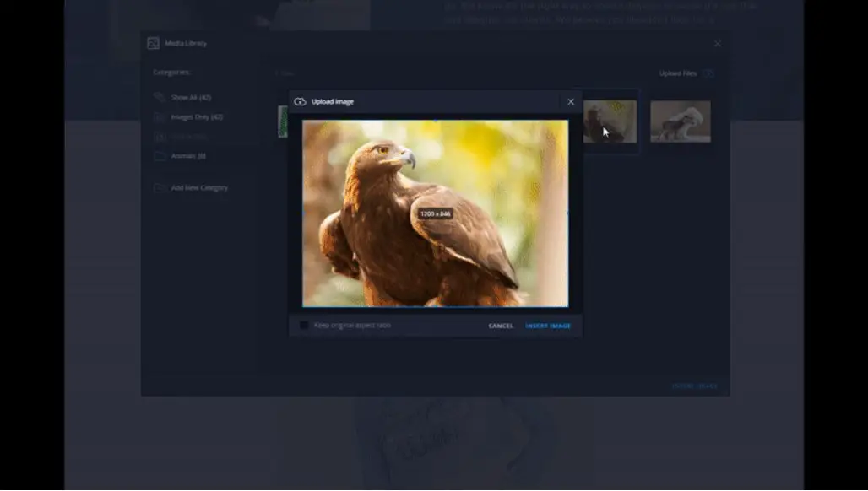Select the Images Only (42) category
Screen dimensions: 868x491
197,117
